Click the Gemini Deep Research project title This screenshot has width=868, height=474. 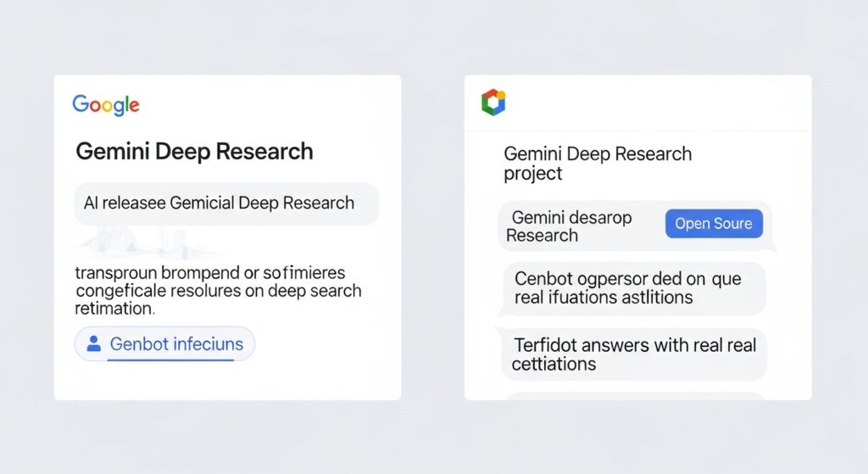click(598, 164)
